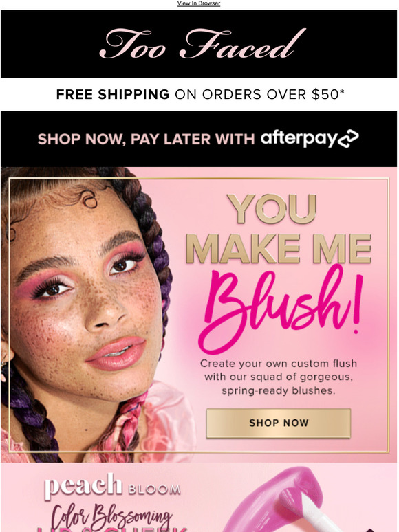Image resolution: width=399 pixels, height=532 pixels.
Task: Click the Shop Now, Pay Later text
Action: point(146,139)
